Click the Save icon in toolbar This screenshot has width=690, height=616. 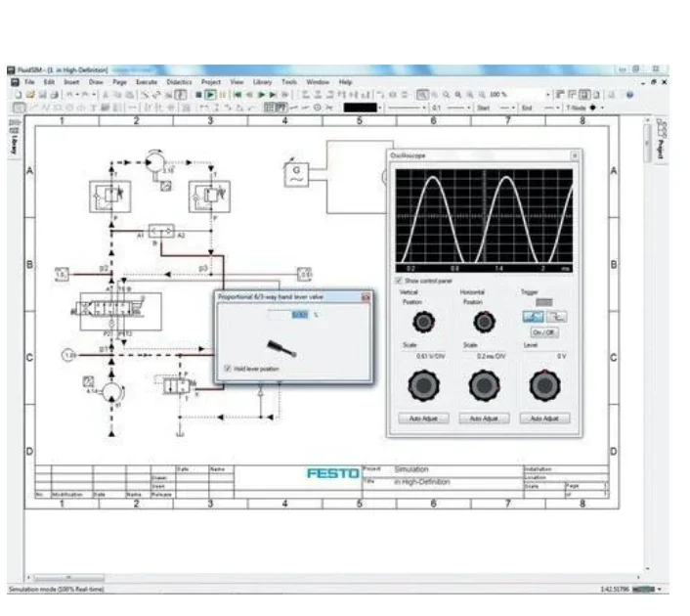[x=42, y=95]
